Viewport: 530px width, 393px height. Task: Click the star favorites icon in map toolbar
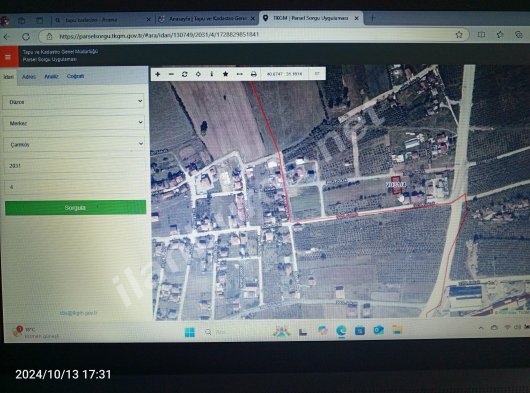coord(225,74)
